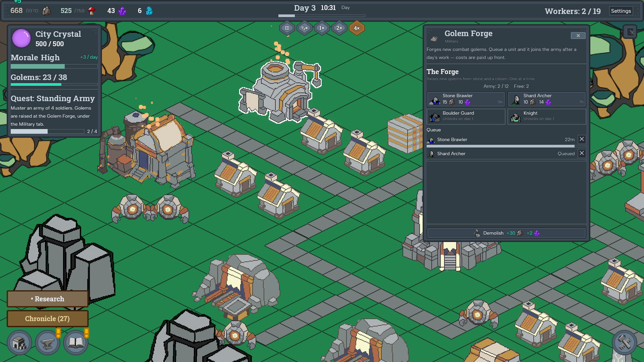Open the Chronicle (27) log
Screen dimensions: 644x362
48,318
